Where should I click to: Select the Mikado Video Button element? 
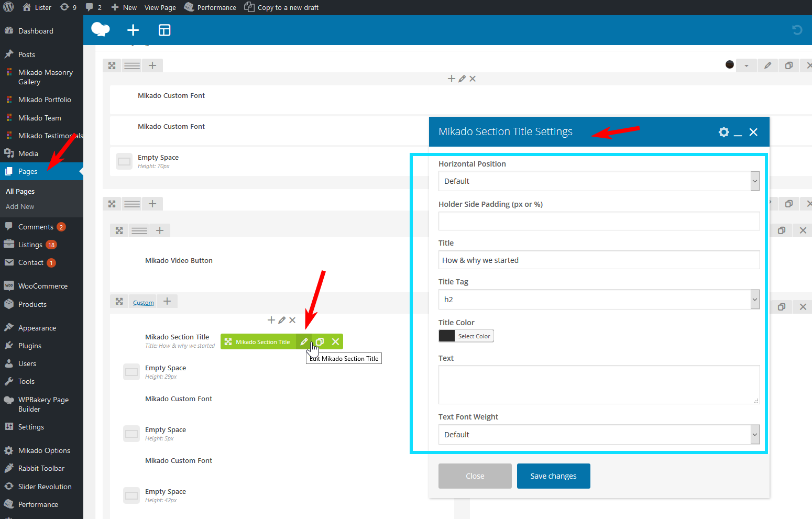pos(179,260)
